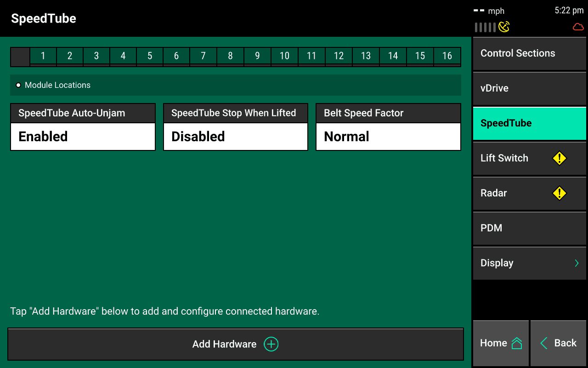588x368 pixels.
Task: Select row 11 in row bar
Action: (x=311, y=57)
